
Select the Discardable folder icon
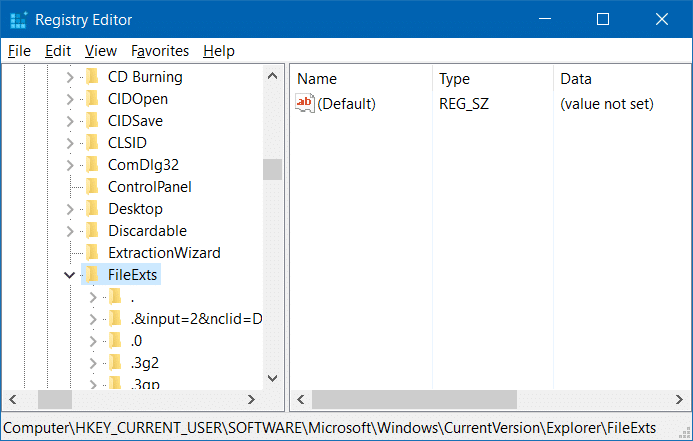pyautogui.click(x=92, y=231)
